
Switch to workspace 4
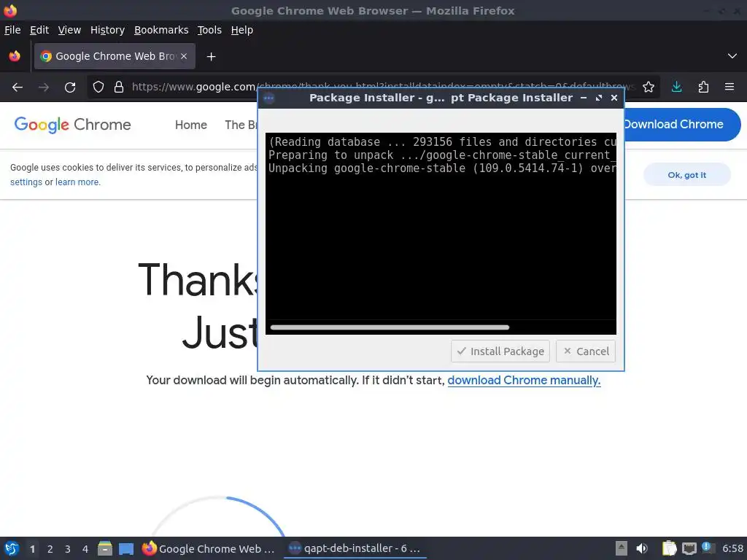pyautogui.click(x=85, y=549)
